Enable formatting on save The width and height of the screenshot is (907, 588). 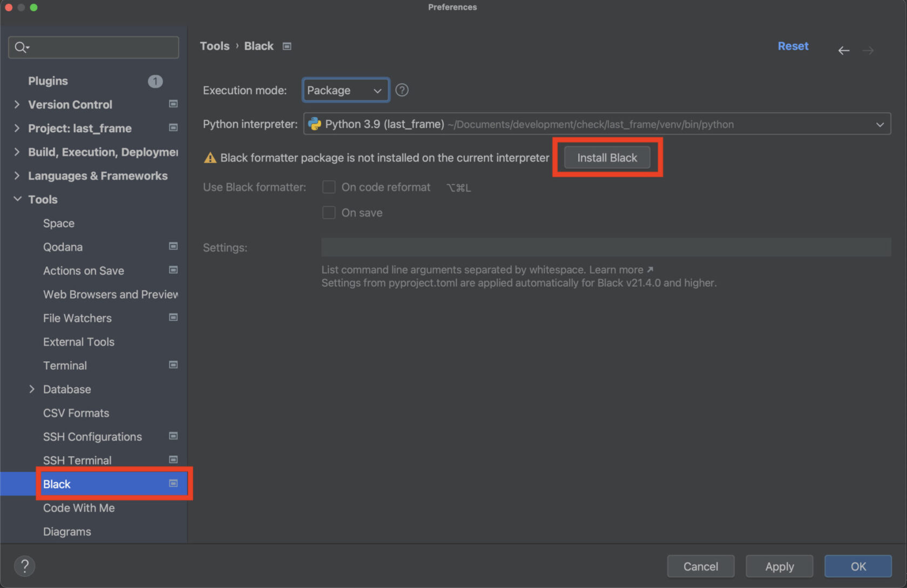[x=329, y=212]
